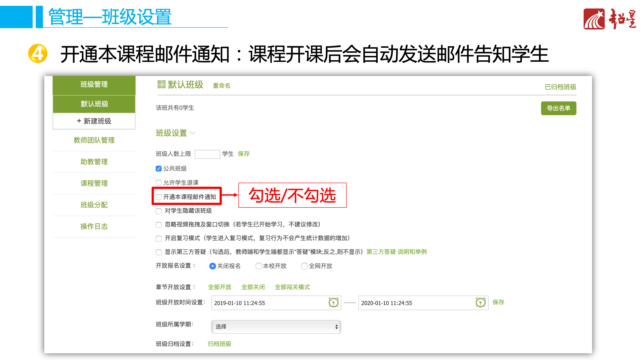This screenshot has width=644, height=360.
Task: Click the plus icon for 新建班级
Action: coord(79,121)
